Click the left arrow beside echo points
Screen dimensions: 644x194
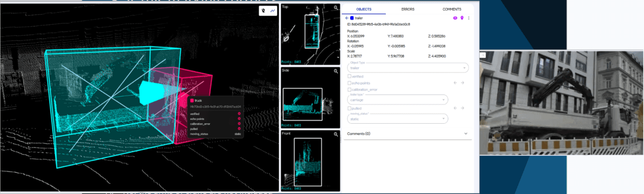[456, 83]
